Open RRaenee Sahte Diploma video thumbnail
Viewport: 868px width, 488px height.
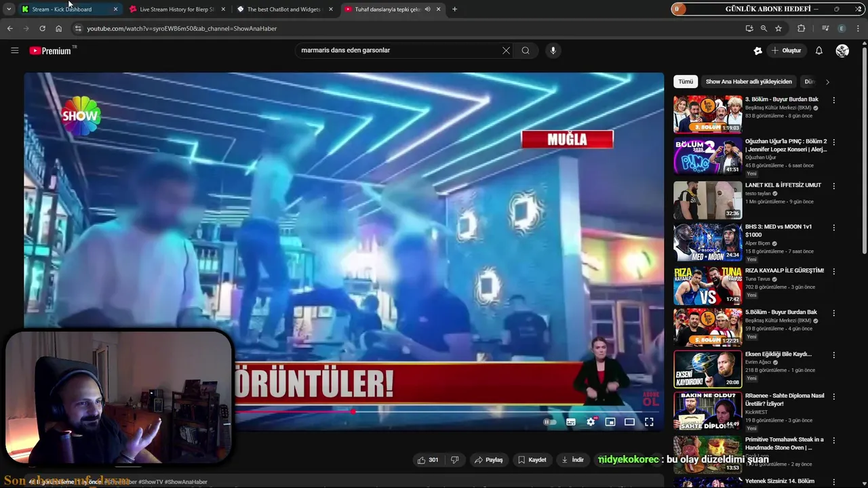coord(707,411)
